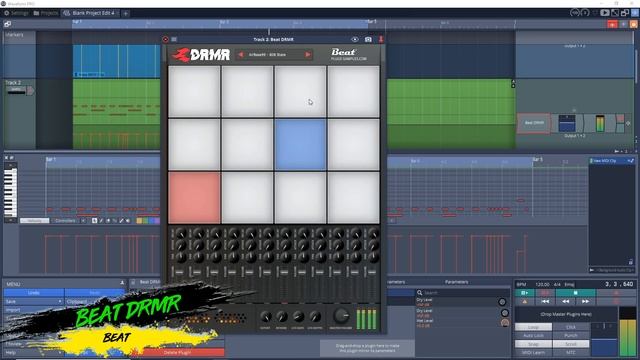Screen dimensions: 640x360
Task: Click the Beat Plugin Samples logo
Action: click(x=349, y=54)
